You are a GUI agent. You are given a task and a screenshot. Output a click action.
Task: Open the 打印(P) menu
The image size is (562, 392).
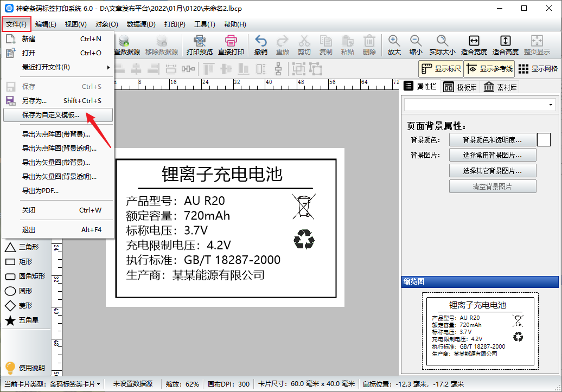[175, 24]
